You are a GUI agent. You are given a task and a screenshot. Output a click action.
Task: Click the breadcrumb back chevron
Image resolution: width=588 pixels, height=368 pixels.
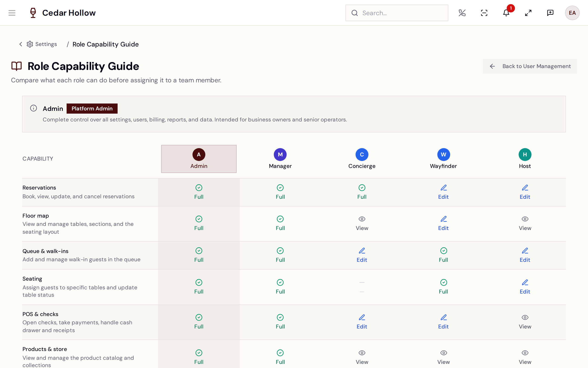pos(21,44)
